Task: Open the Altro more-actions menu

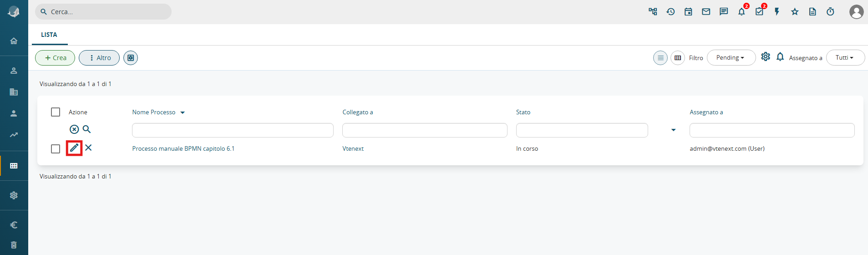Action: coord(99,58)
